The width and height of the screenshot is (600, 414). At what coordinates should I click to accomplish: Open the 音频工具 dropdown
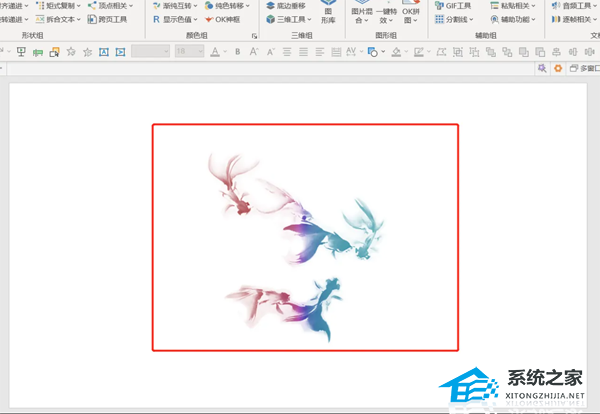click(x=574, y=6)
